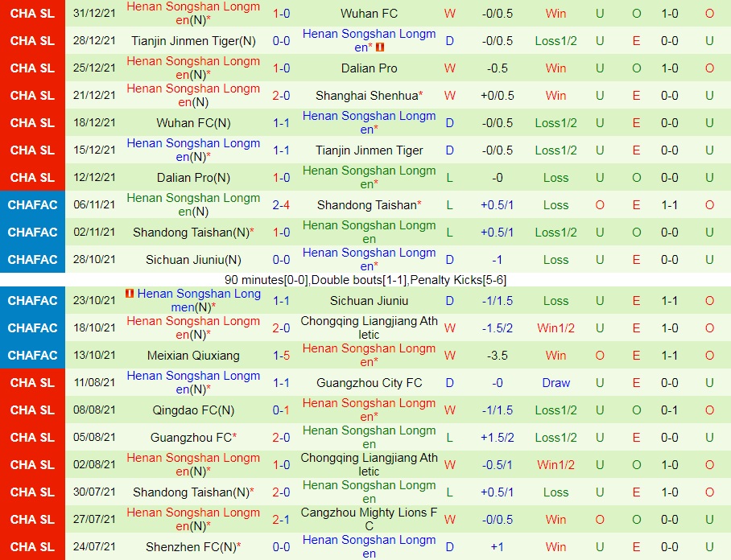731x560 pixels.
Task: Click the 2-0 score versus Shanghai Shenhua
Action: [281, 96]
